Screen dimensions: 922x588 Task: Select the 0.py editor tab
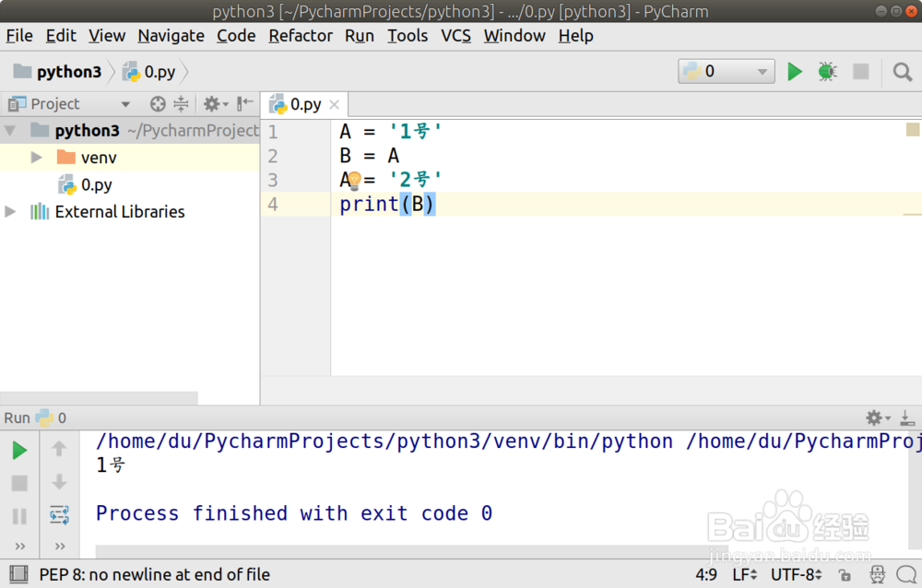305,105
